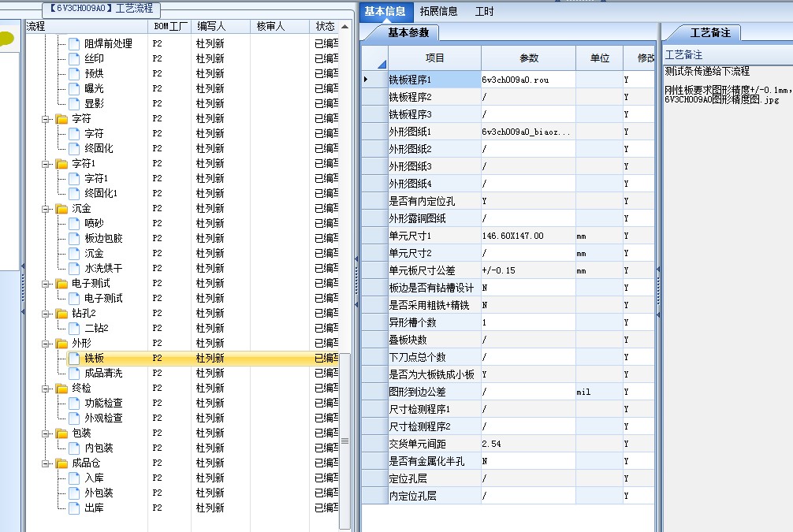793x532 pixels.
Task: Collapse the 沉金 tree node
Action: 46,209
